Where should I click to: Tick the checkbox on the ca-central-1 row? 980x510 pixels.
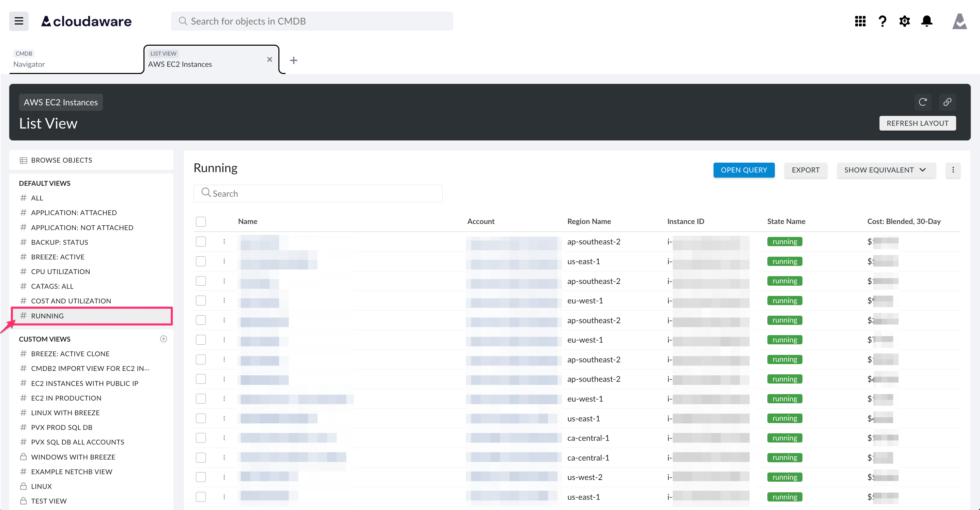(x=201, y=438)
